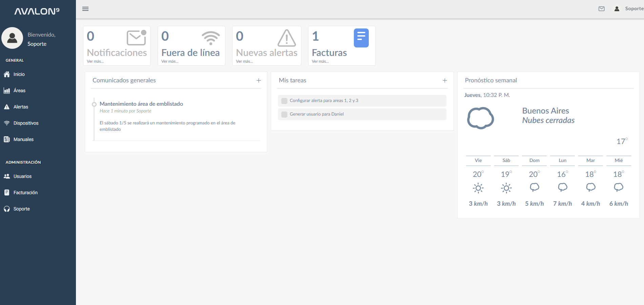Image resolution: width=644 pixels, height=305 pixels.
Task: Click the blue Facturas document icon
Action: [361, 38]
